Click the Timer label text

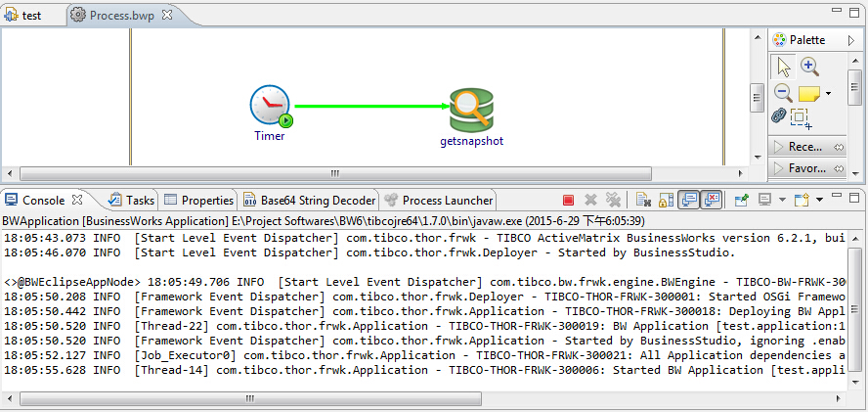pos(270,136)
